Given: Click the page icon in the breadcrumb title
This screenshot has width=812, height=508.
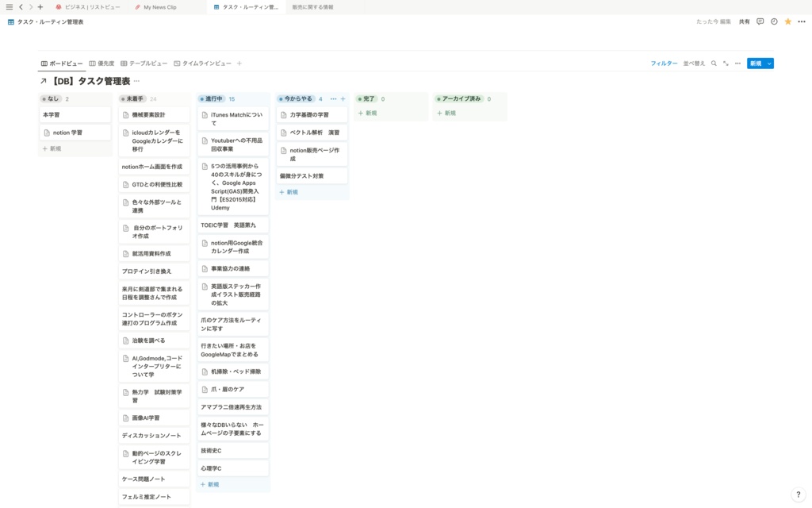Looking at the screenshot, I should (11, 21).
